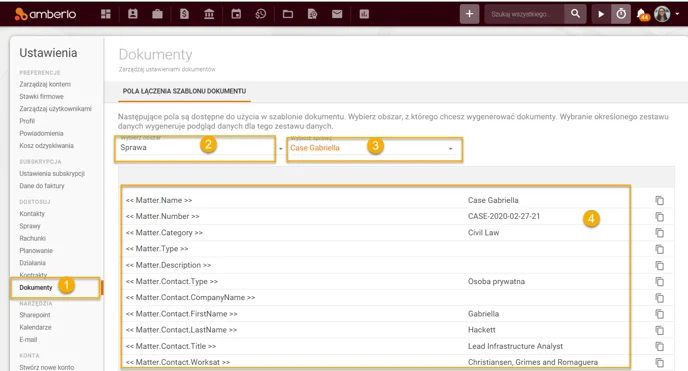Open Planowanie settings
This screenshot has width=688, height=371.
(x=36, y=251)
